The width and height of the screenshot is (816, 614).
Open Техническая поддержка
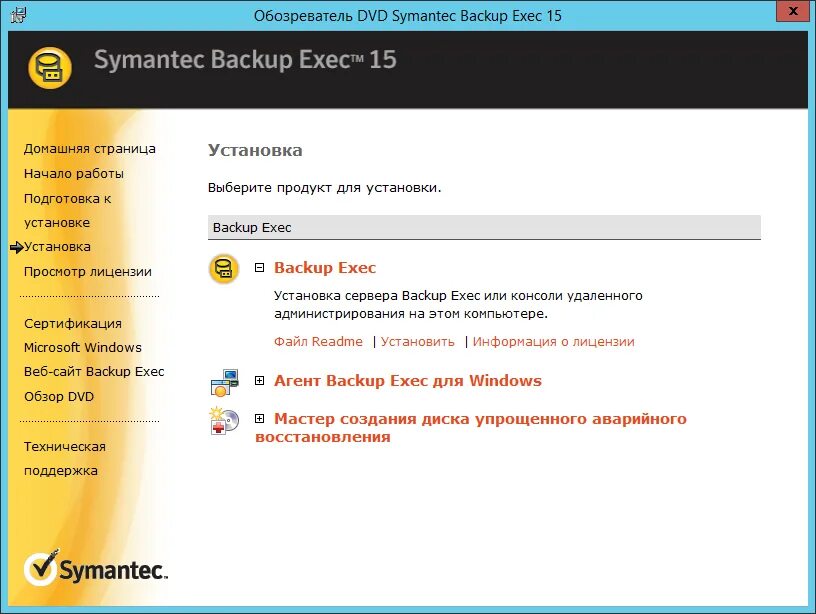pos(65,458)
